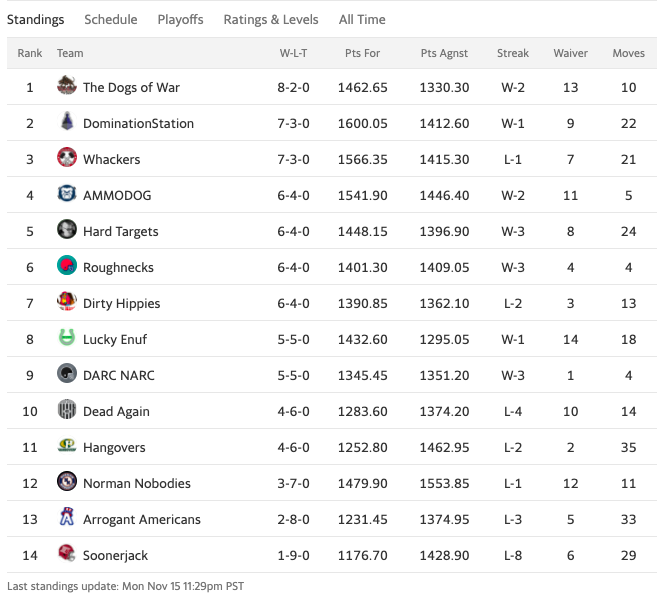Click the Soonerjack red helmet icon
The width and height of the screenshot is (663, 596).
pyautogui.click(x=67, y=553)
